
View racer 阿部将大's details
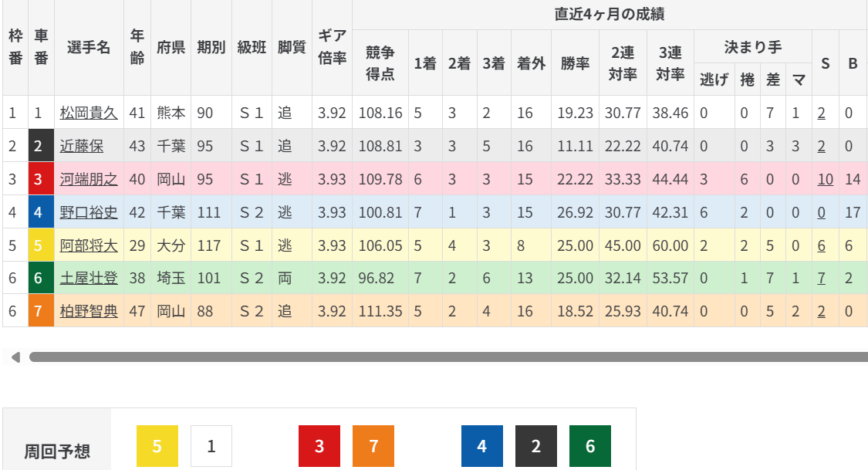[x=89, y=246]
